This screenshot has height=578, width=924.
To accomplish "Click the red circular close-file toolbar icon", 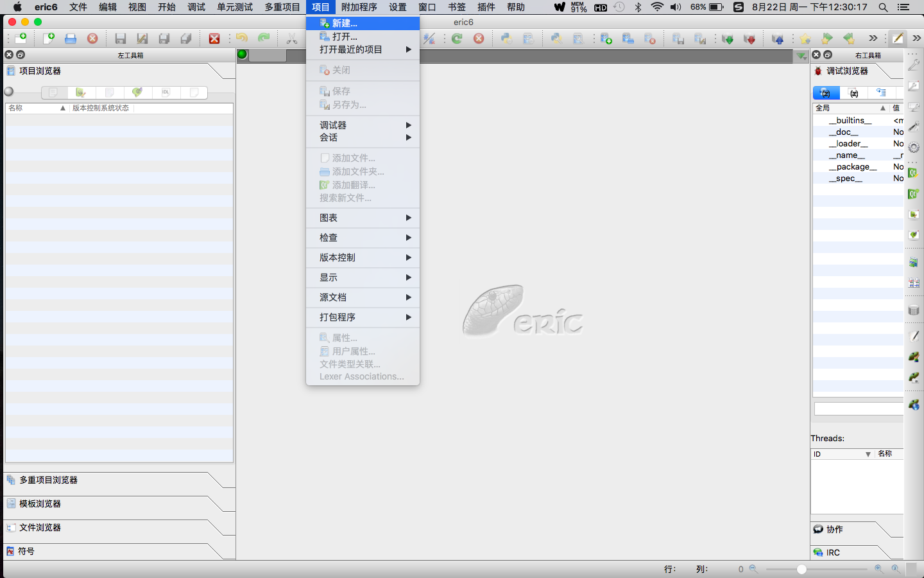I will click(92, 39).
